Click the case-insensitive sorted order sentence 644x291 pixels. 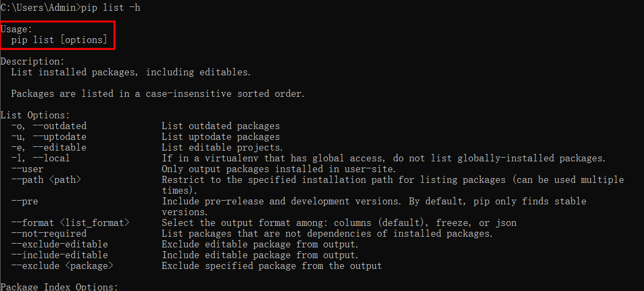coord(158,94)
